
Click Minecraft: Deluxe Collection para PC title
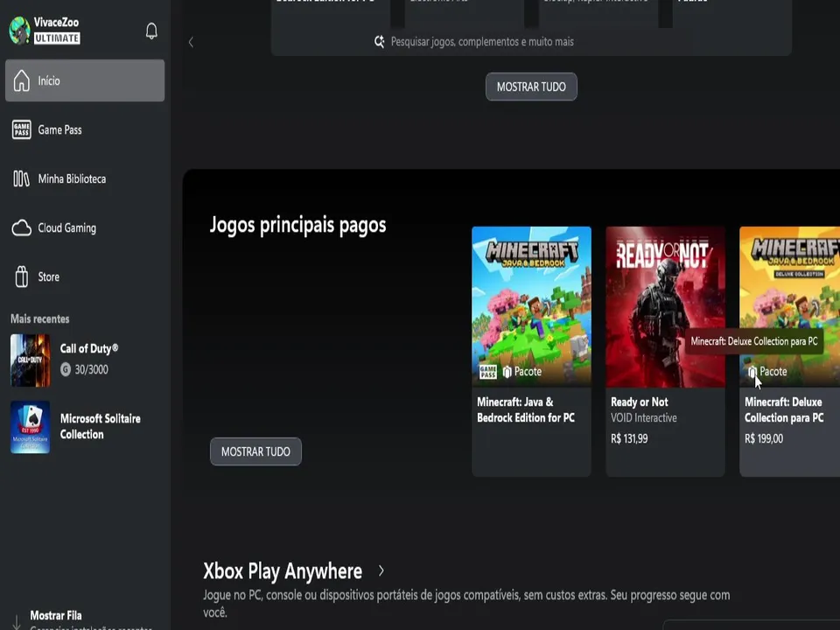pos(784,409)
